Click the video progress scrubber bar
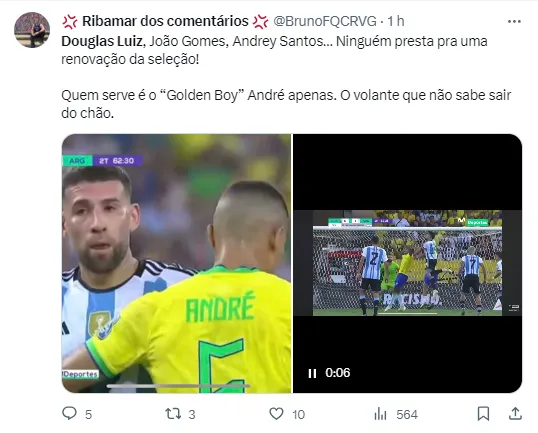 tap(178, 386)
